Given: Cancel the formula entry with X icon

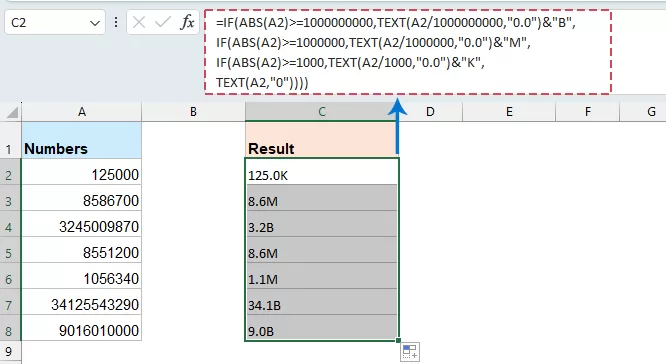Looking at the screenshot, I should pos(139,22).
